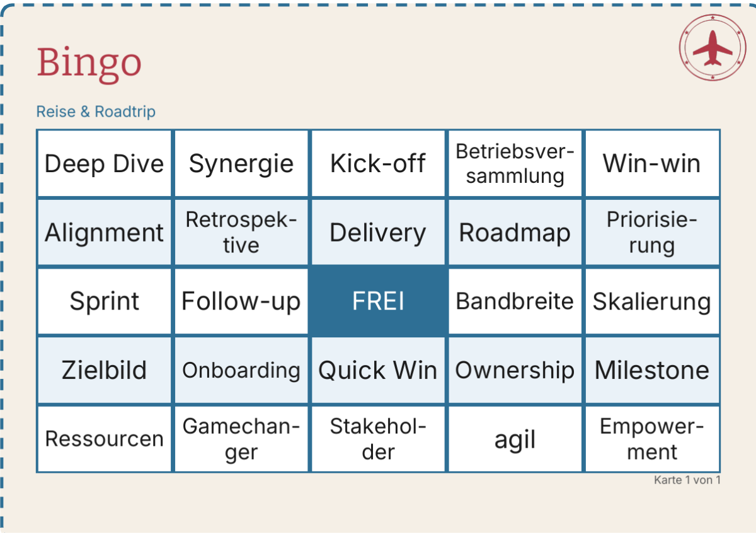The image size is (756, 536).
Task: Click the Reise & Roadtrip subtitle link
Action: 96,112
